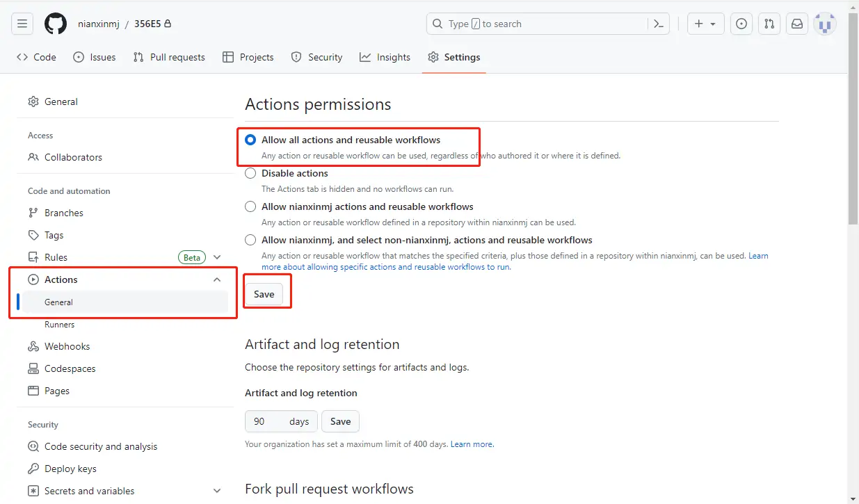Open the create new plus dropdown

point(705,23)
